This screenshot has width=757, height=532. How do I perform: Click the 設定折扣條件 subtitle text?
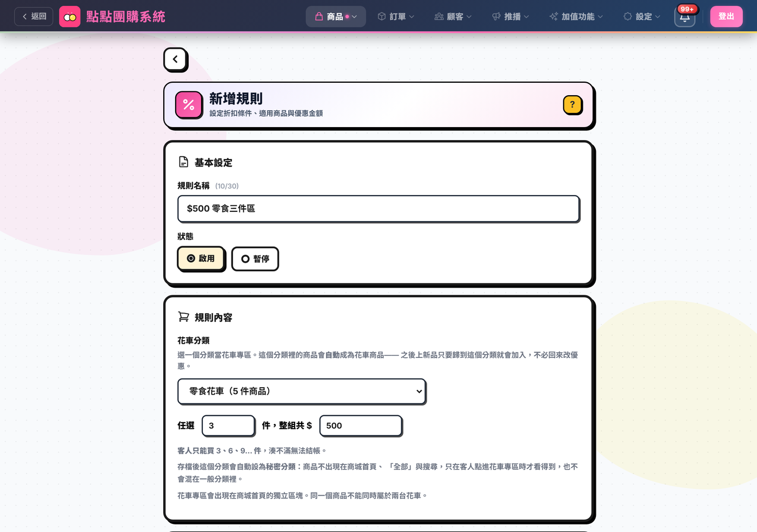coord(266,114)
